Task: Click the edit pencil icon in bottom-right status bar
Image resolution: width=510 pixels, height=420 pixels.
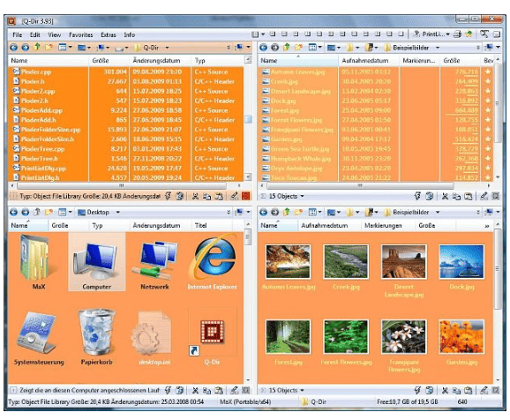Action: click(484, 390)
